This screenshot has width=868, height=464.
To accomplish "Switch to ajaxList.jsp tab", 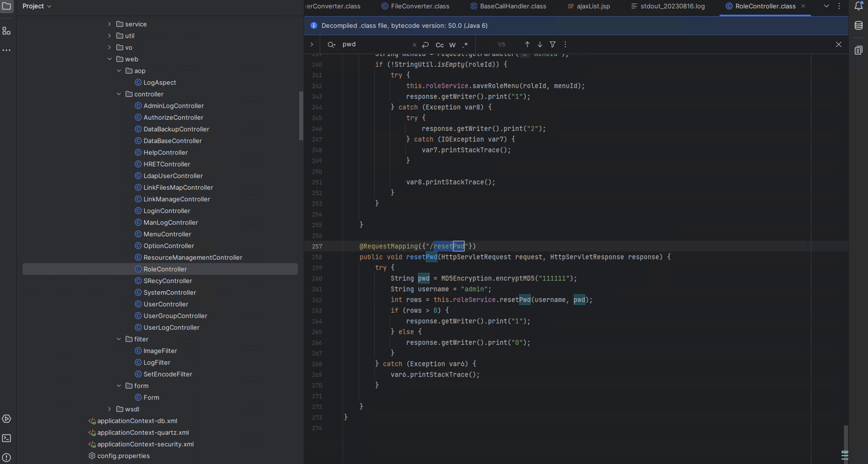I will point(588,6).
